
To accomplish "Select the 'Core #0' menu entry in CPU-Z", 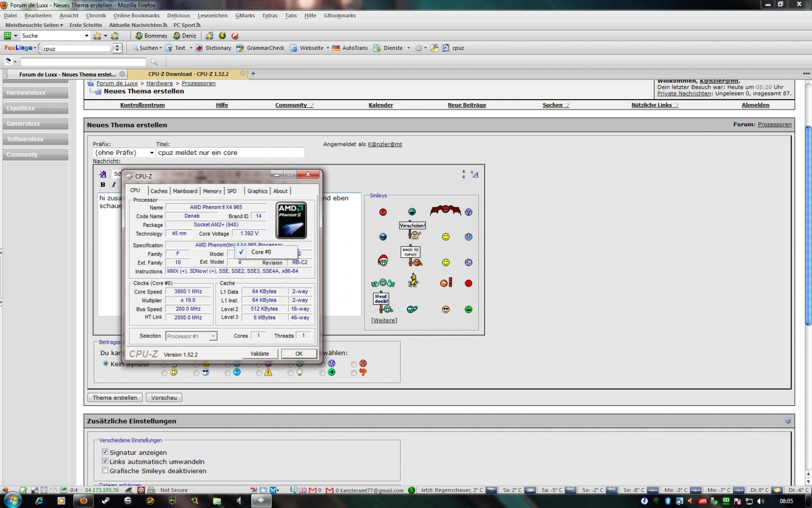I will (x=267, y=252).
